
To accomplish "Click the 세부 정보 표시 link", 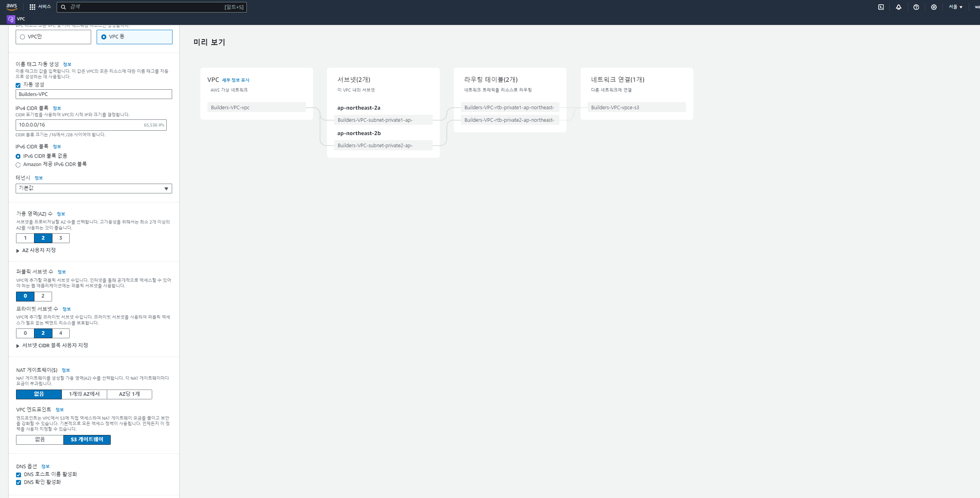I will click(x=236, y=80).
